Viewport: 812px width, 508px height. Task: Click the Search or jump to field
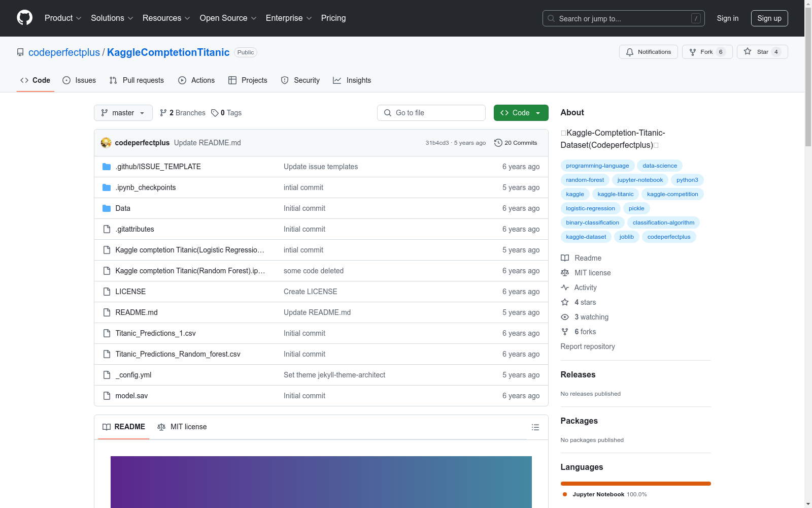tap(624, 18)
